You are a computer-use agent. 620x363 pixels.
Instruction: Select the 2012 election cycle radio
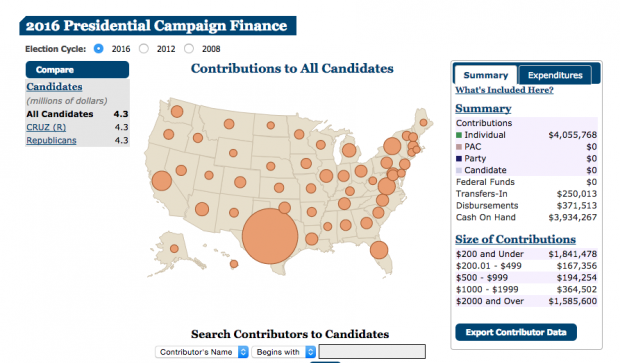click(144, 49)
